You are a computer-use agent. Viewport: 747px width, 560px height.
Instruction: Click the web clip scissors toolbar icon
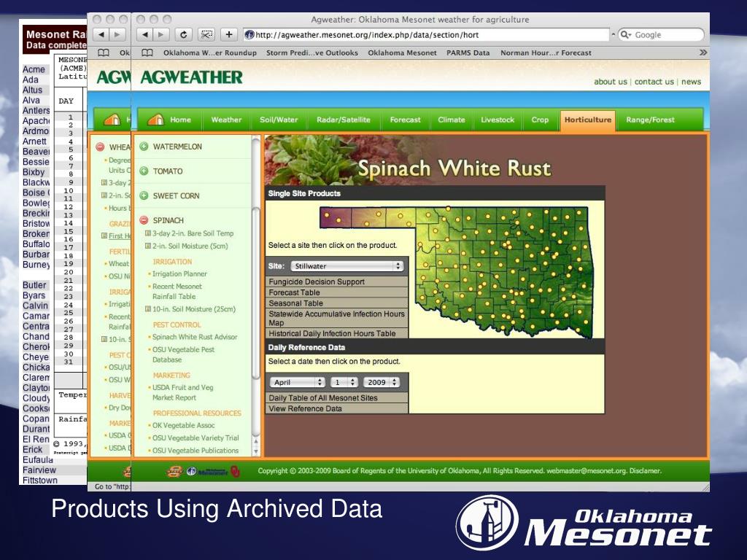(x=206, y=35)
